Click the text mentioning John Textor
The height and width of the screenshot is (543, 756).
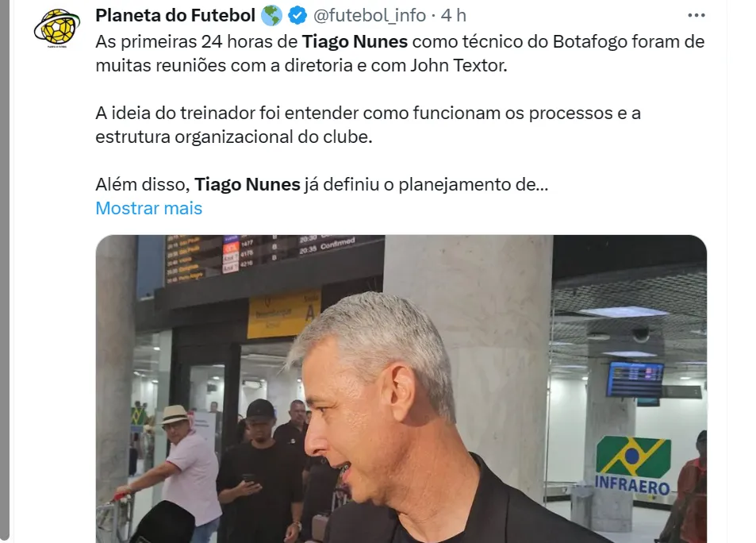point(459,65)
